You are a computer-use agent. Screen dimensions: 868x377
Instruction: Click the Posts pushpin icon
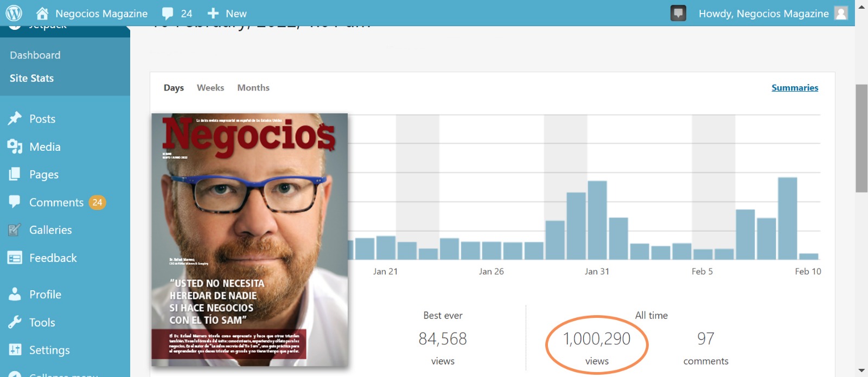pos(15,118)
